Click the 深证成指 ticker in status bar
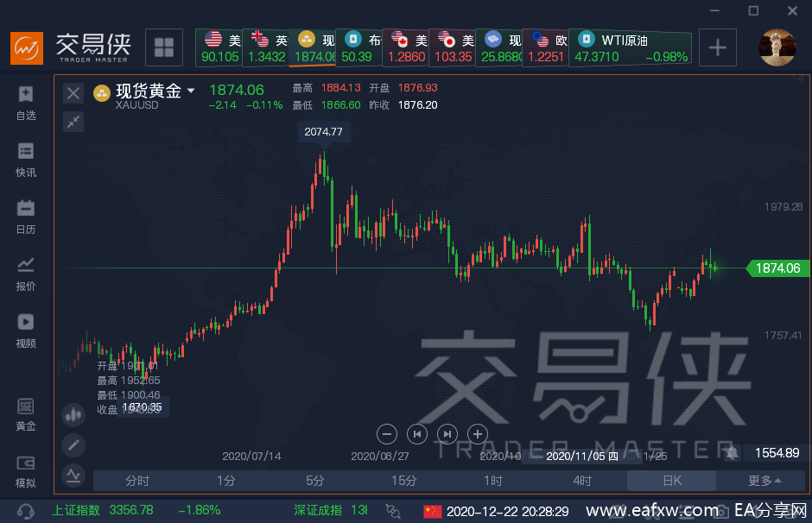This screenshot has width=812, height=523. (330, 511)
